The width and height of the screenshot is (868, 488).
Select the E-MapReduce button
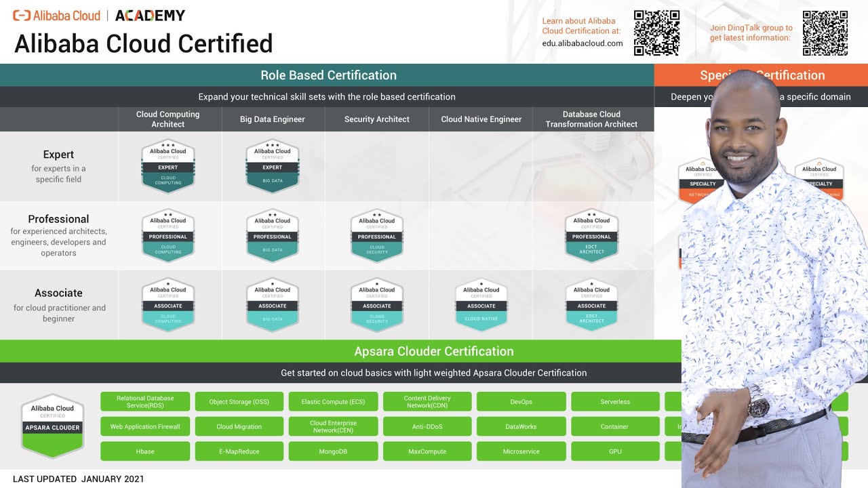[239, 451]
